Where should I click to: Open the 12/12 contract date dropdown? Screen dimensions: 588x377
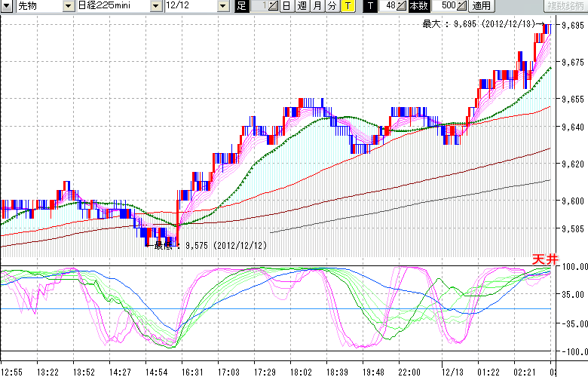coord(222,6)
